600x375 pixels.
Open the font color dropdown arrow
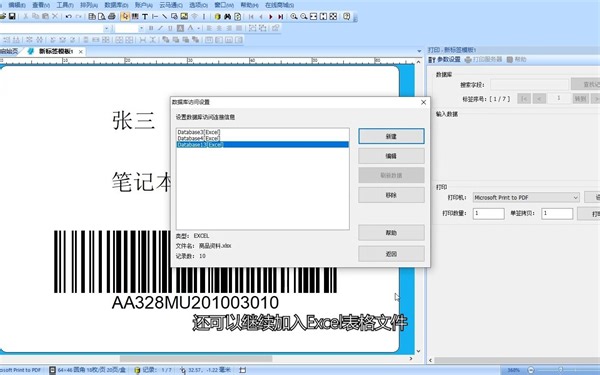coord(199,28)
